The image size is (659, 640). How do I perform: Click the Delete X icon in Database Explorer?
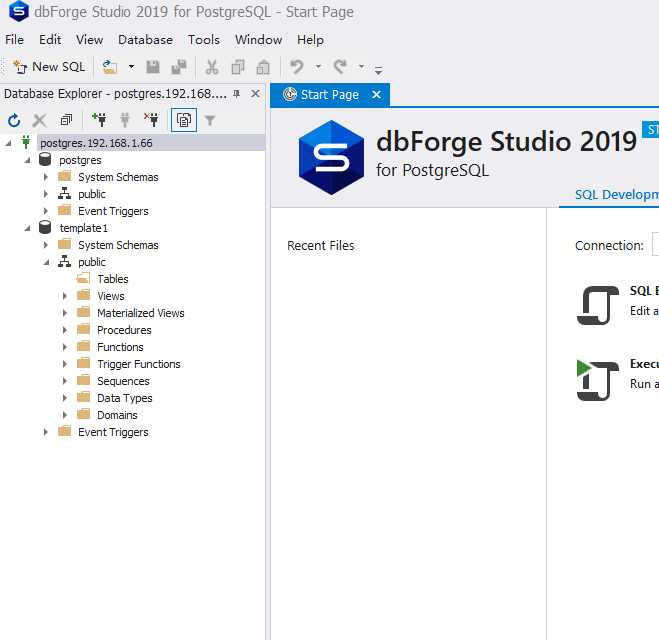pos(40,121)
